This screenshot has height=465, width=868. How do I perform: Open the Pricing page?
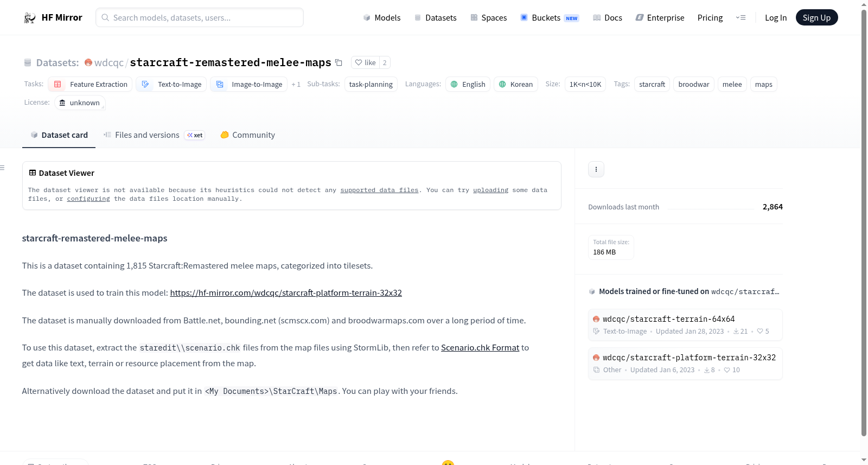[710, 18]
